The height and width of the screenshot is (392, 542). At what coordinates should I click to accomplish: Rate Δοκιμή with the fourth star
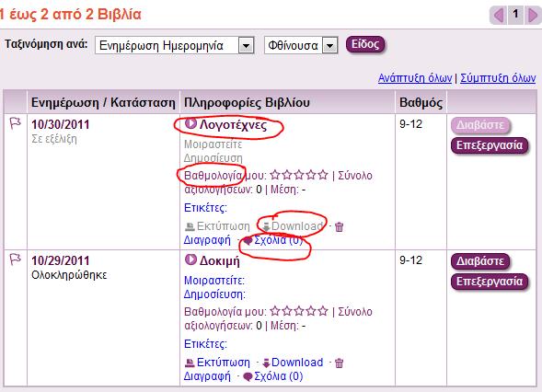click(x=311, y=311)
